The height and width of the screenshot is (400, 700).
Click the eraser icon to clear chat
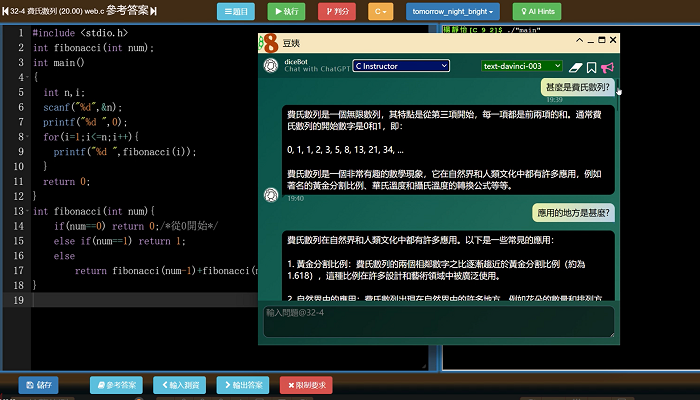[x=575, y=67]
